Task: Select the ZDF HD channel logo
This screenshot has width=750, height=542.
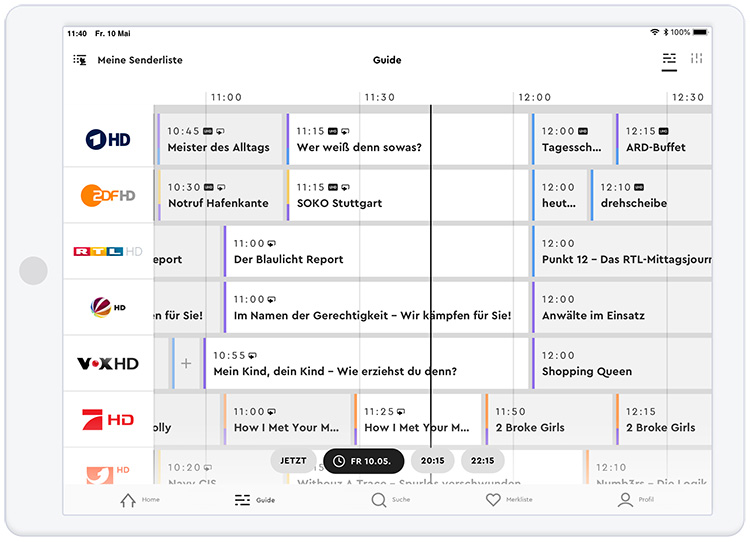Action: click(108, 195)
